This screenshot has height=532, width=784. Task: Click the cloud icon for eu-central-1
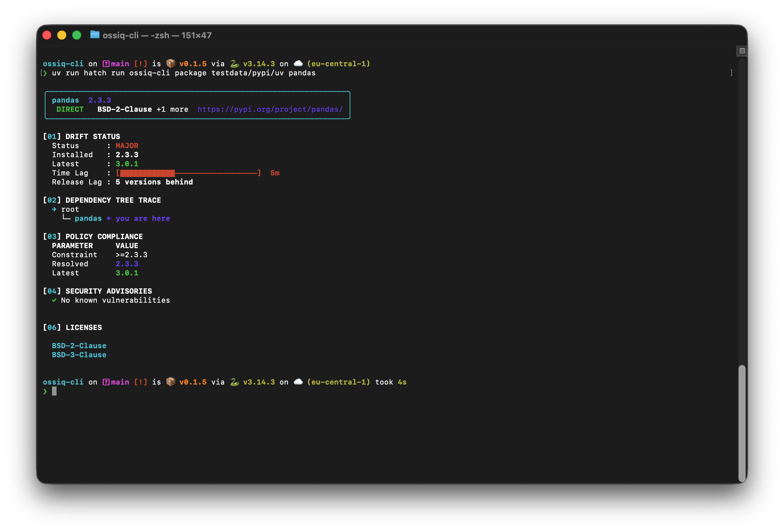(297, 63)
